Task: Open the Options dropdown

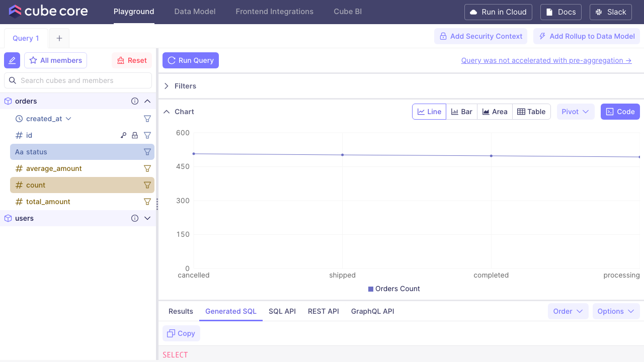Action: pos(616,311)
